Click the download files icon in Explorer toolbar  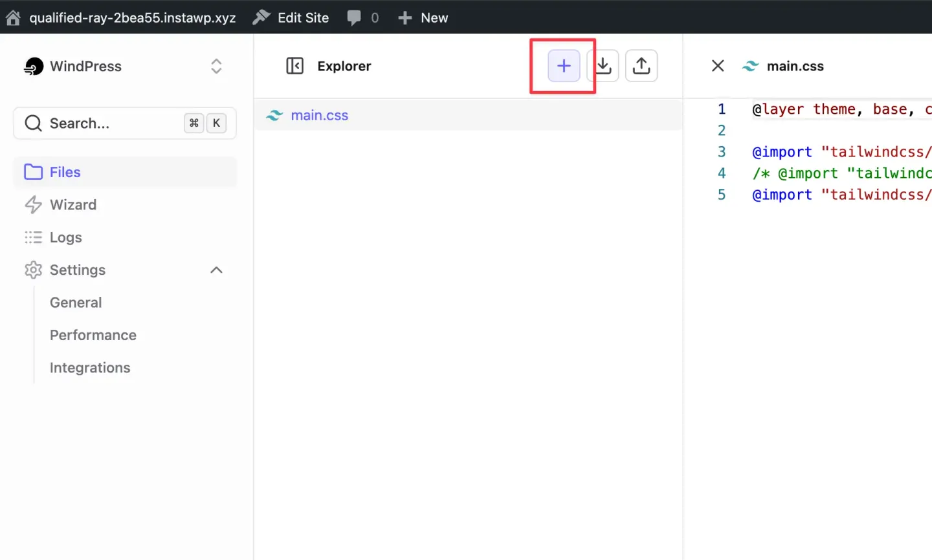click(603, 65)
